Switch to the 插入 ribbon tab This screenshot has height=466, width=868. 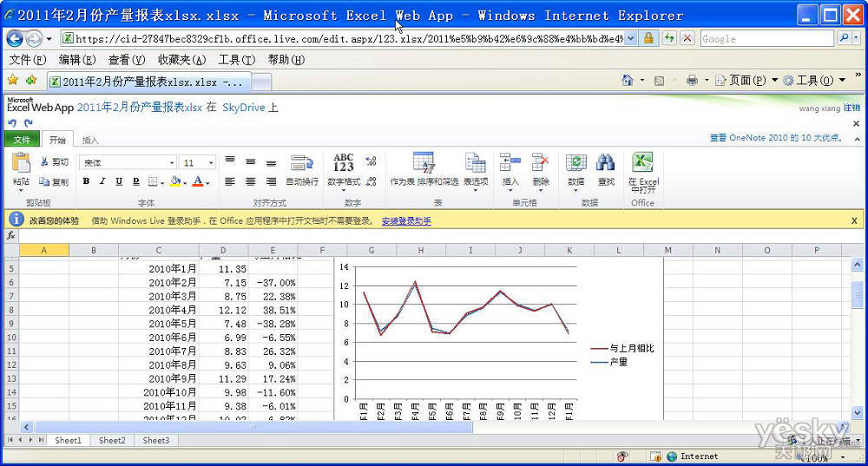click(89, 140)
